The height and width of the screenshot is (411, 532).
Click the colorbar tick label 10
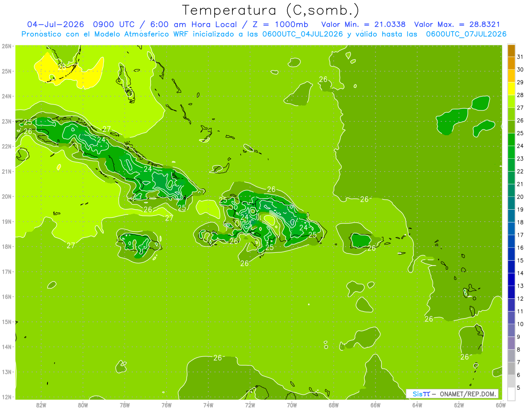click(x=520, y=324)
